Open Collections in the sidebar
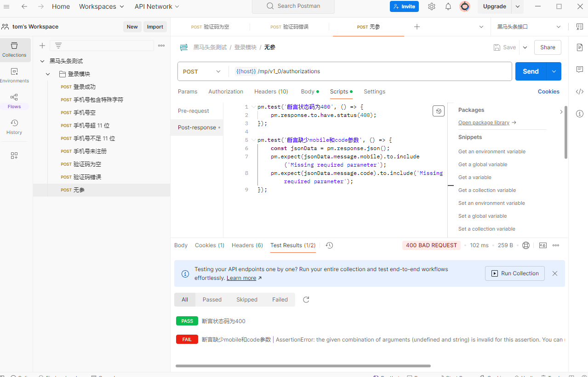 tap(14, 50)
